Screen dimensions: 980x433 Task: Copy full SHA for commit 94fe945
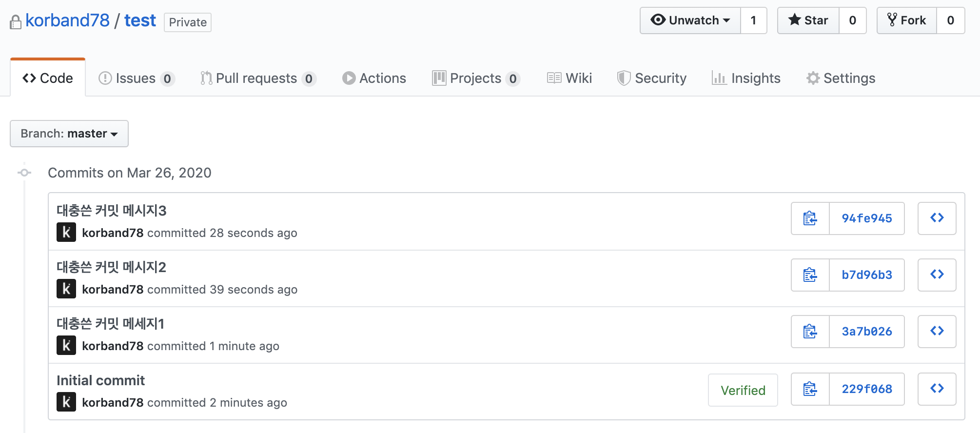click(810, 218)
